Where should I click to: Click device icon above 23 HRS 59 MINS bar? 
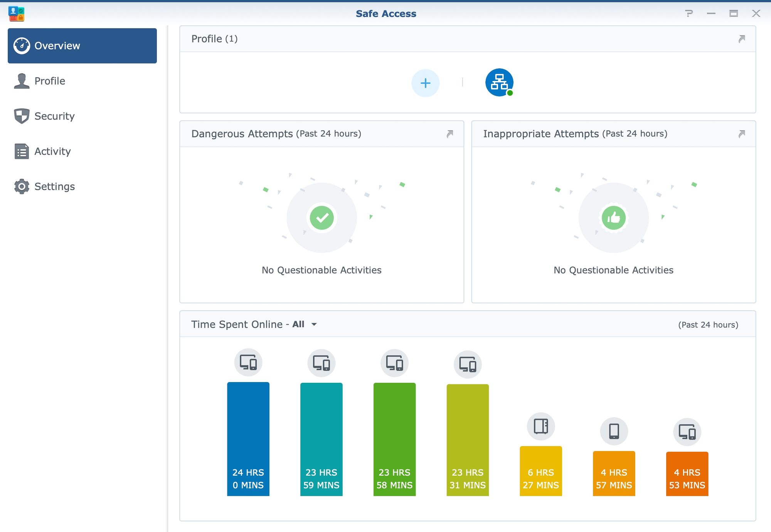point(322,363)
